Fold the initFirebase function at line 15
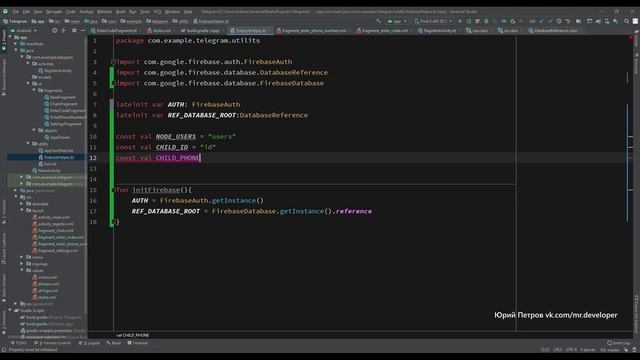The width and height of the screenshot is (640, 360). (x=113, y=190)
